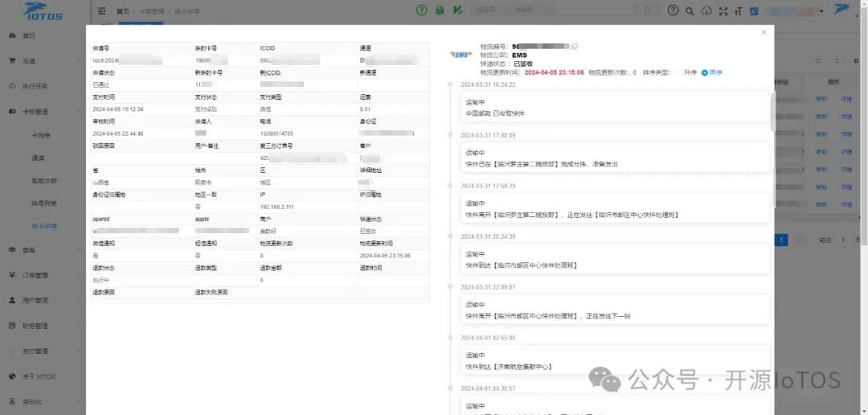Screen dimensions: 868x415
Task: Toggle fullscreen with the expand arrows icon
Action: pos(723,10)
